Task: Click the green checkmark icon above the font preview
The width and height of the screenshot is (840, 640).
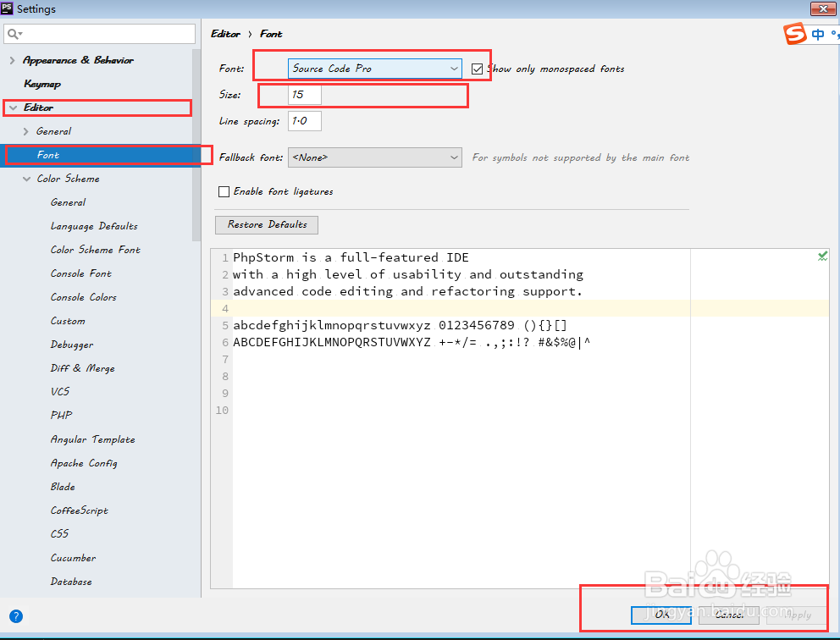Action: [x=821, y=256]
